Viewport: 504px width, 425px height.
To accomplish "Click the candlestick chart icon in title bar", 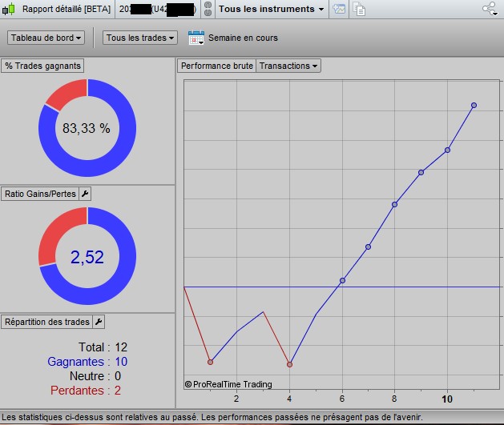I will coord(9,9).
